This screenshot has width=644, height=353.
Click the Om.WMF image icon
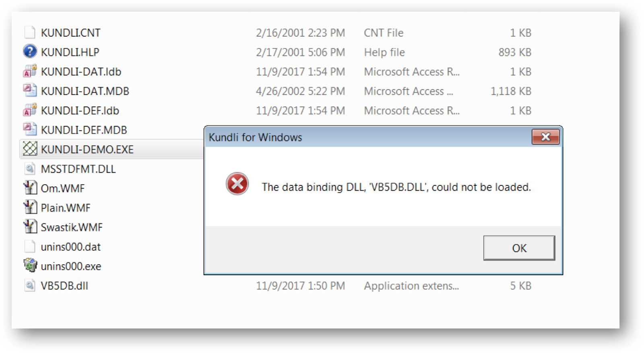coord(30,188)
